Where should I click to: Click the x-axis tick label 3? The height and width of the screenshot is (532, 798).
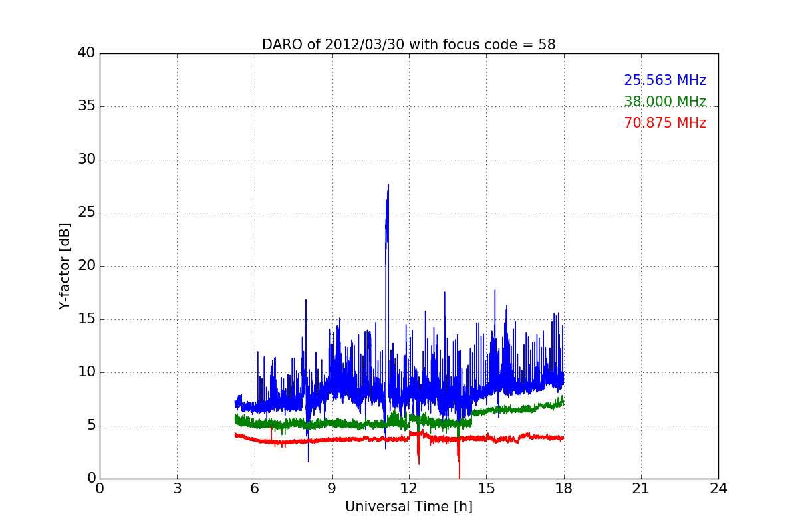pos(177,489)
